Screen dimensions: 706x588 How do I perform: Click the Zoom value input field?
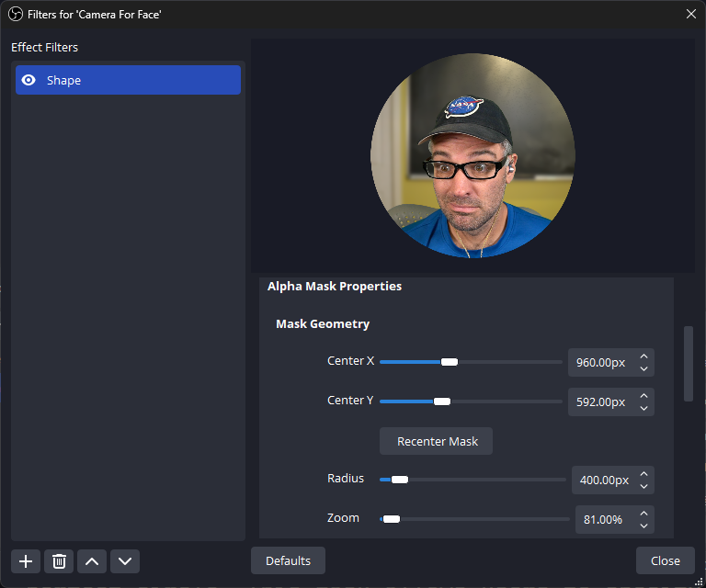pyautogui.click(x=604, y=520)
